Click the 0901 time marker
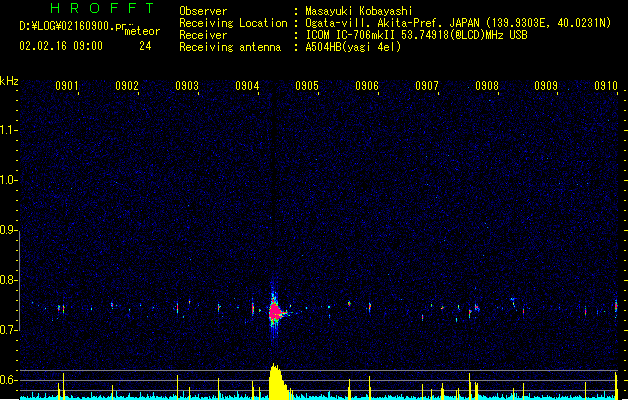 (67, 86)
